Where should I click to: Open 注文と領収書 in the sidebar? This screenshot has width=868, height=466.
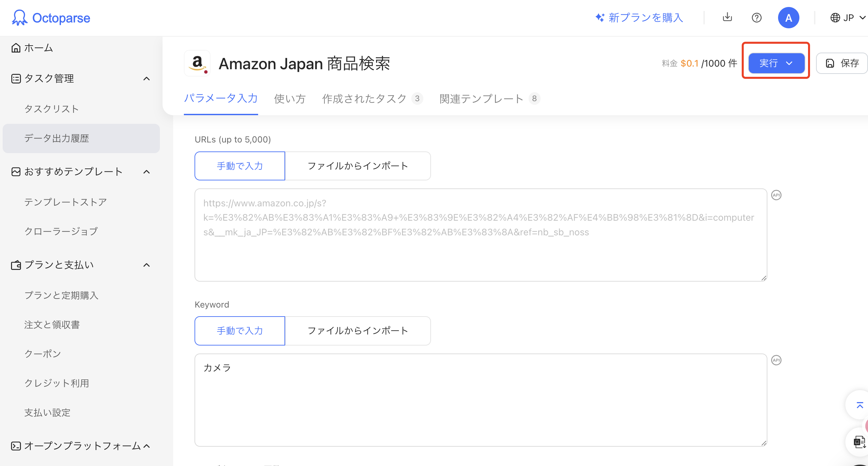pos(52,325)
